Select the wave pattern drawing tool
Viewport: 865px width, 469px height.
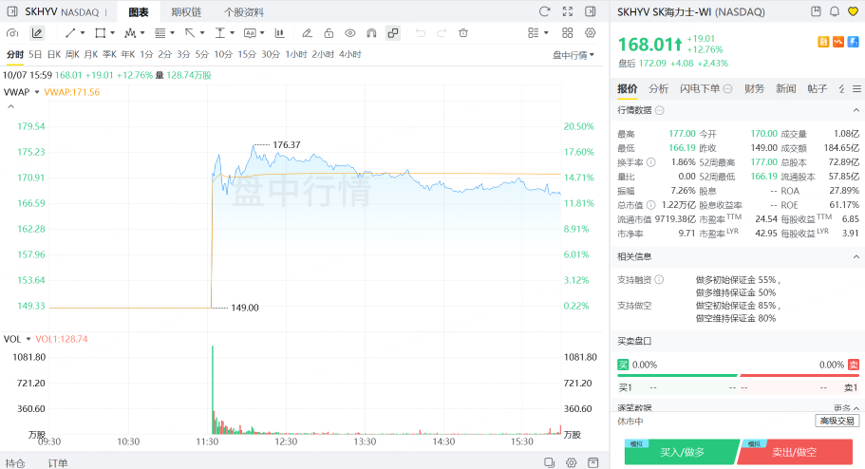click(130, 33)
